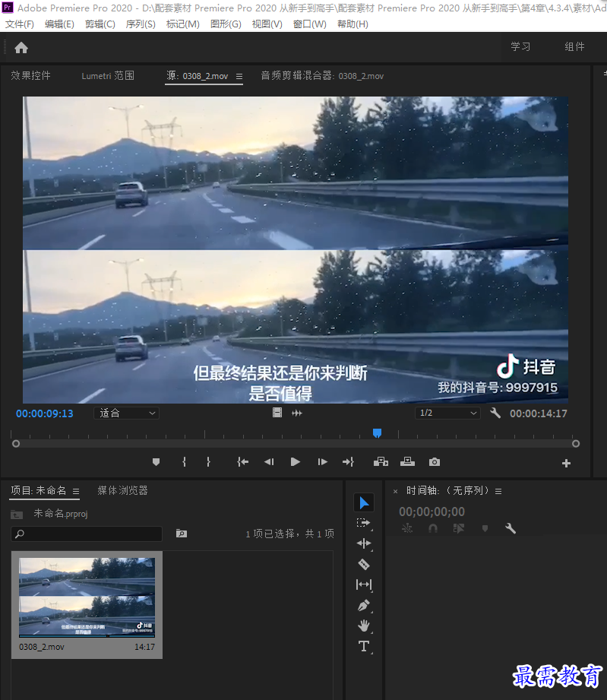
Task: Open the 序列(S) menu
Action: [141, 24]
